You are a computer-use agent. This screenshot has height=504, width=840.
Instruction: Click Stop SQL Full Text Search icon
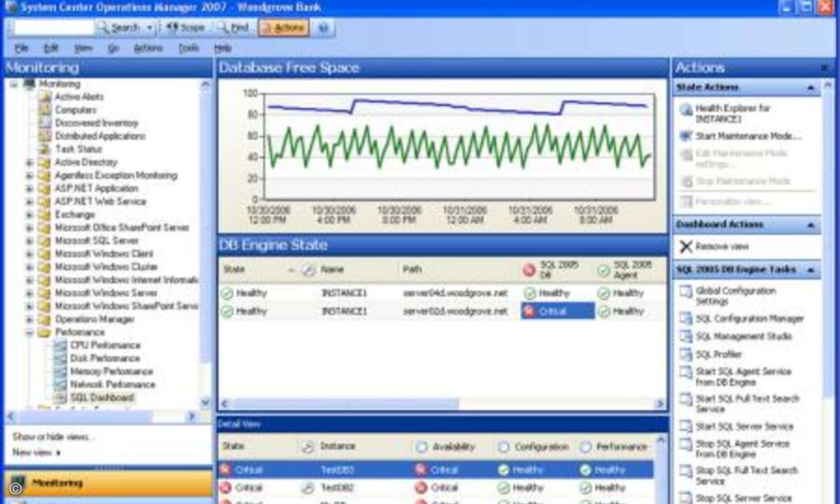click(686, 471)
